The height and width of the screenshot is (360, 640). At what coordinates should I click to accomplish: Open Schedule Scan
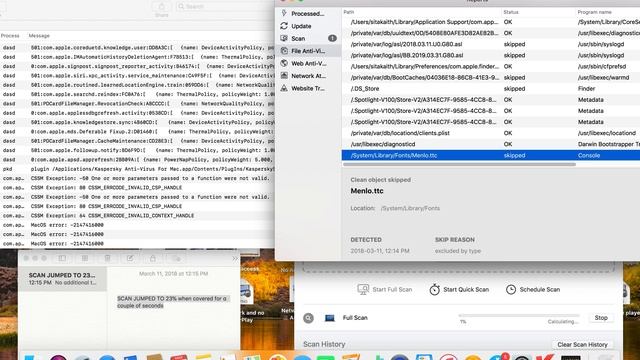[533, 289]
